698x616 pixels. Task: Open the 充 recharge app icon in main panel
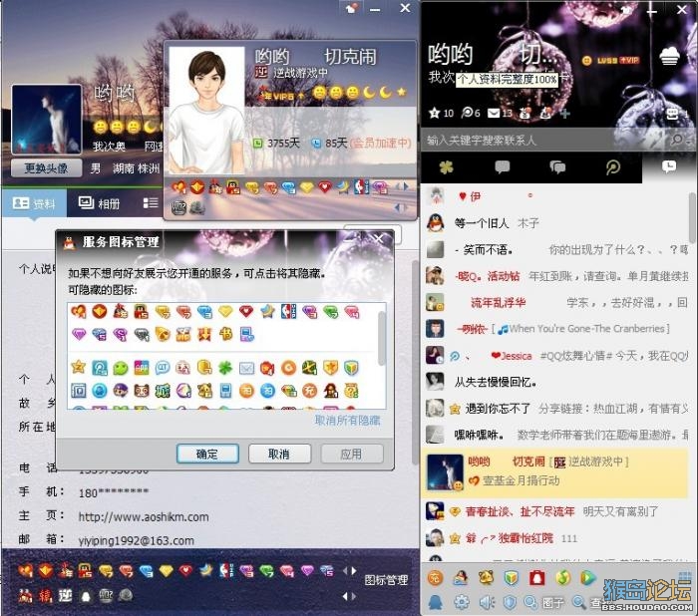click(436, 578)
